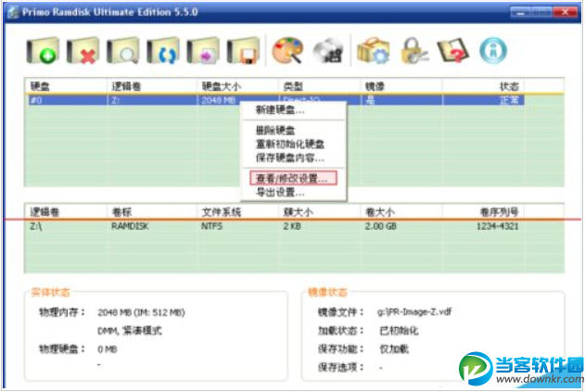This screenshot has width=585, height=392.
Task: Click the 2 KB cluster size cell
Action: (x=292, y=226)
